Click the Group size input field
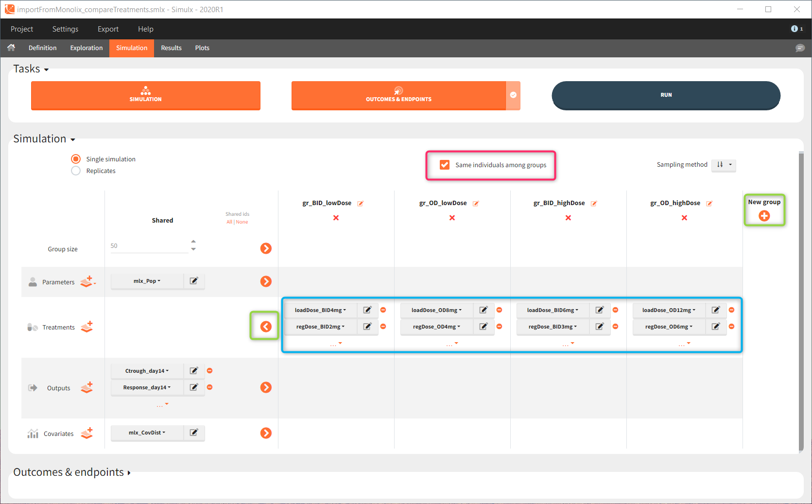 149,246
